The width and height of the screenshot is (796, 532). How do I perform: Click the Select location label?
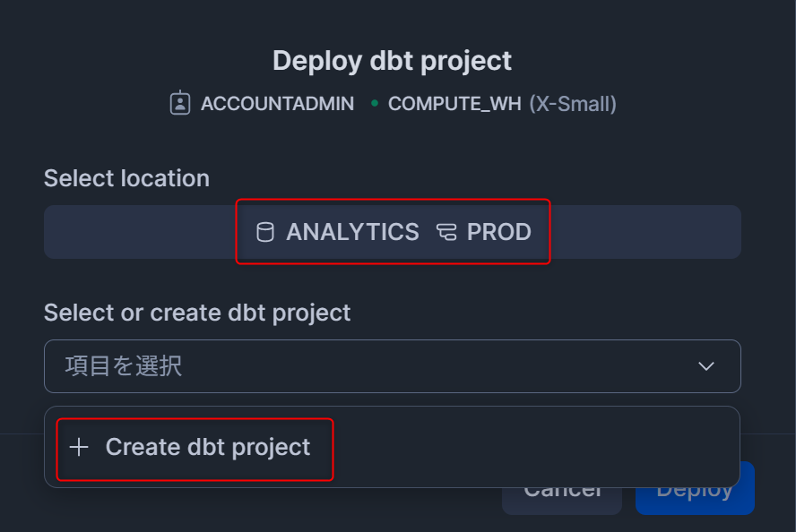tap(127, 178)
